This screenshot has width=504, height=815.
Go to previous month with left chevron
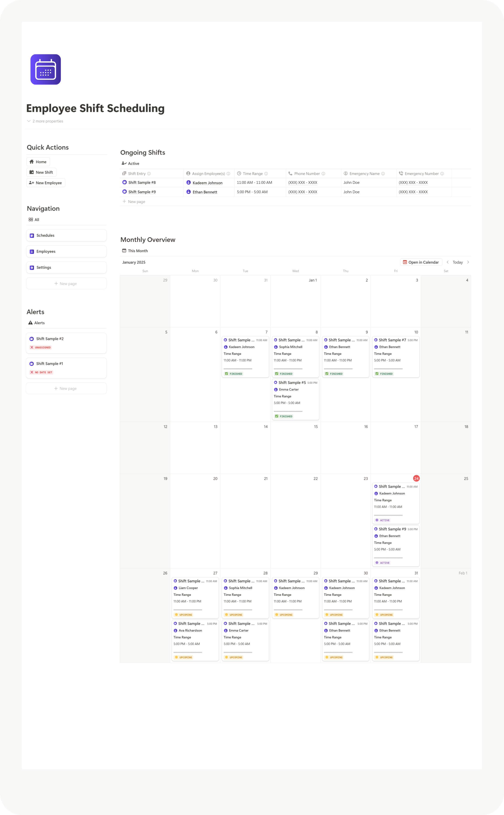pyautogui.click(x=448, y=262)
